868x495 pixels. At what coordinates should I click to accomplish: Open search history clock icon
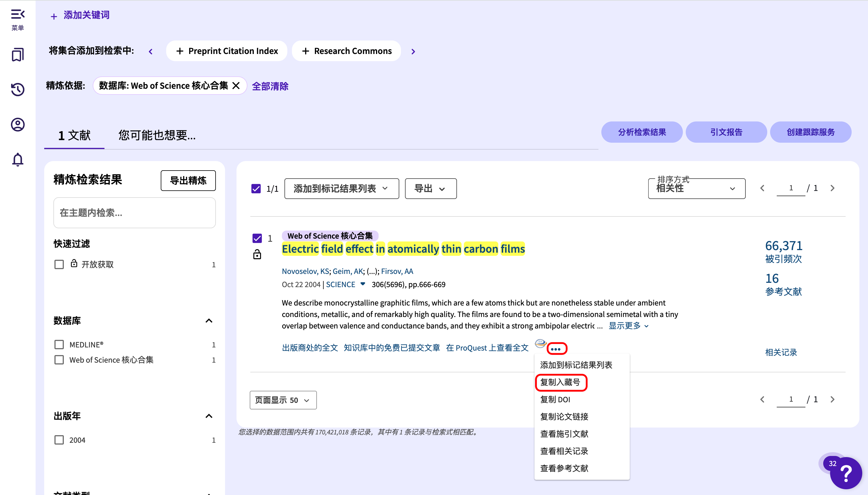pyautogui.click(x=18, y=90)
